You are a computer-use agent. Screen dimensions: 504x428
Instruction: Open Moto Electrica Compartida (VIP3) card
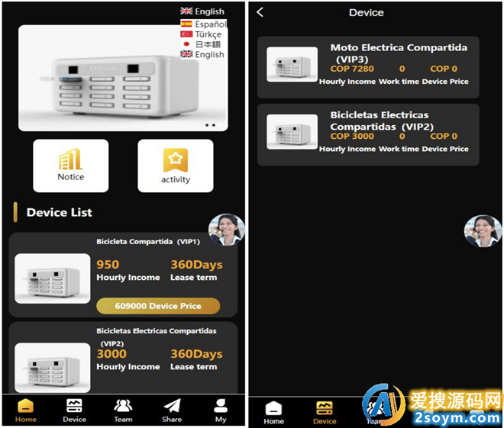coord(368,67)
